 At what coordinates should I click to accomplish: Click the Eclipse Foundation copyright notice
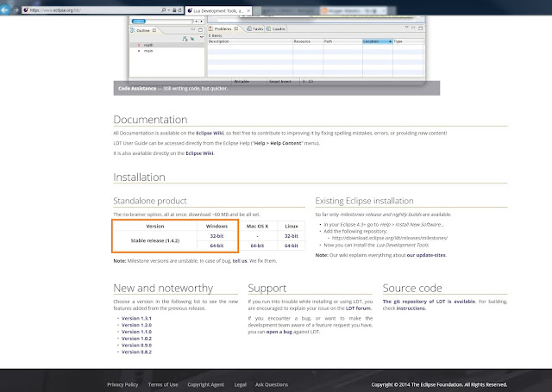click(439, 384)
